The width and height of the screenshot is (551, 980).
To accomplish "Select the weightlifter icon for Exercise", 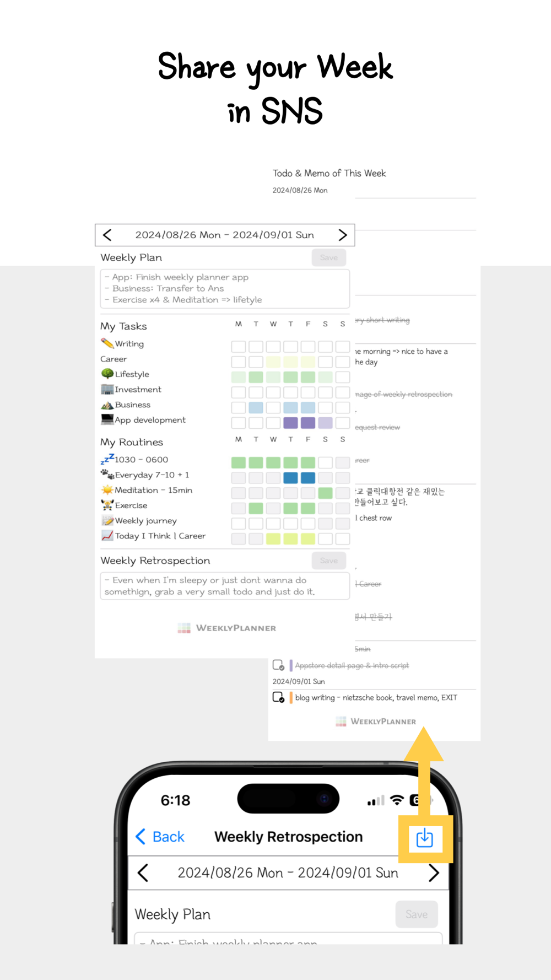I will pyautogui.click(x=107, y=505).
